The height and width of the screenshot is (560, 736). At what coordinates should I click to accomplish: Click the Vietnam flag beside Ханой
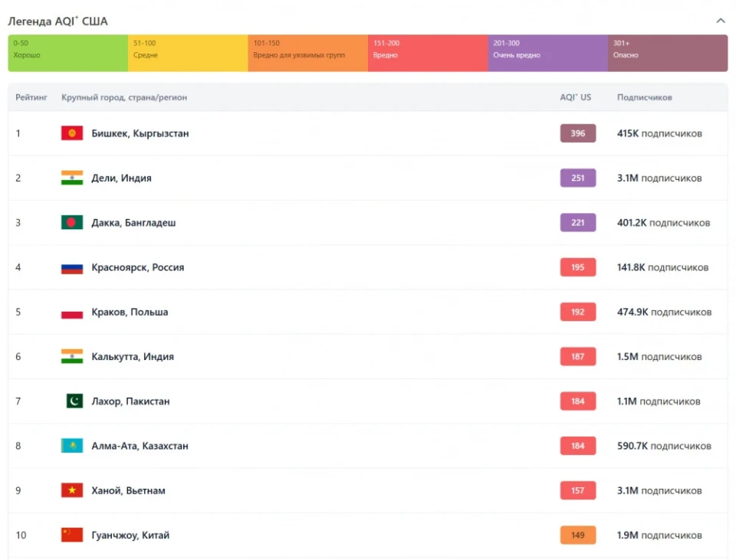[72, 490]
